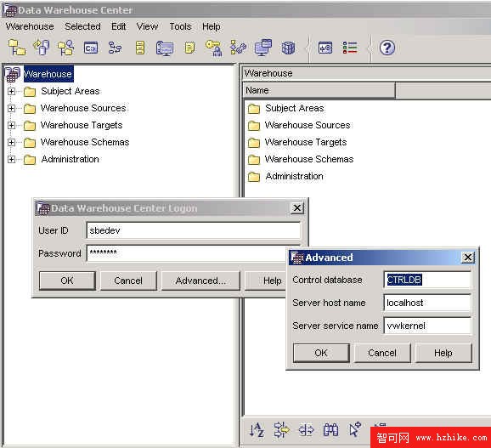This screenshot has width=491, height=448.
Task: Click the window with sliders settings icon
Action: (325, 48)
